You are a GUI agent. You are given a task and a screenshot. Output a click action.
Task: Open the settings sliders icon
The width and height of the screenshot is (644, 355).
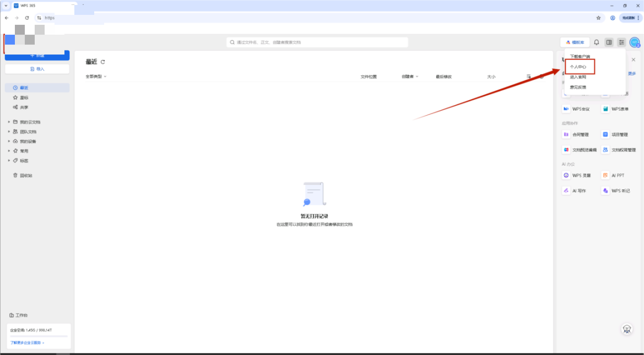point(621,42)
